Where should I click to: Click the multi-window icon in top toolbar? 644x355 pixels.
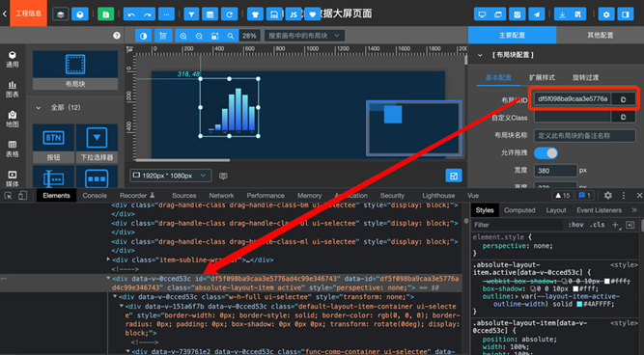[x=498, y=14]
